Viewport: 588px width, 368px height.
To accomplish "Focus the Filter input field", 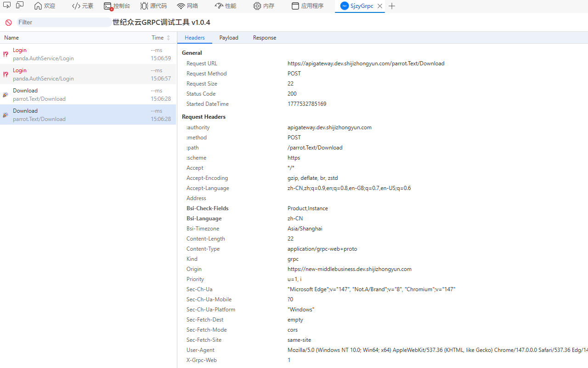I will click(63, 22).
